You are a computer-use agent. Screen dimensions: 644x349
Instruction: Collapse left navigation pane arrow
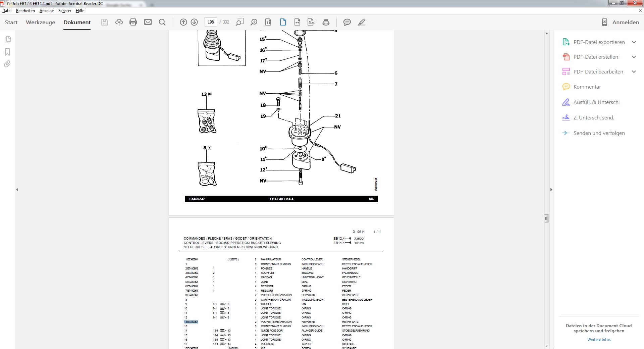(x=17, y=190)
